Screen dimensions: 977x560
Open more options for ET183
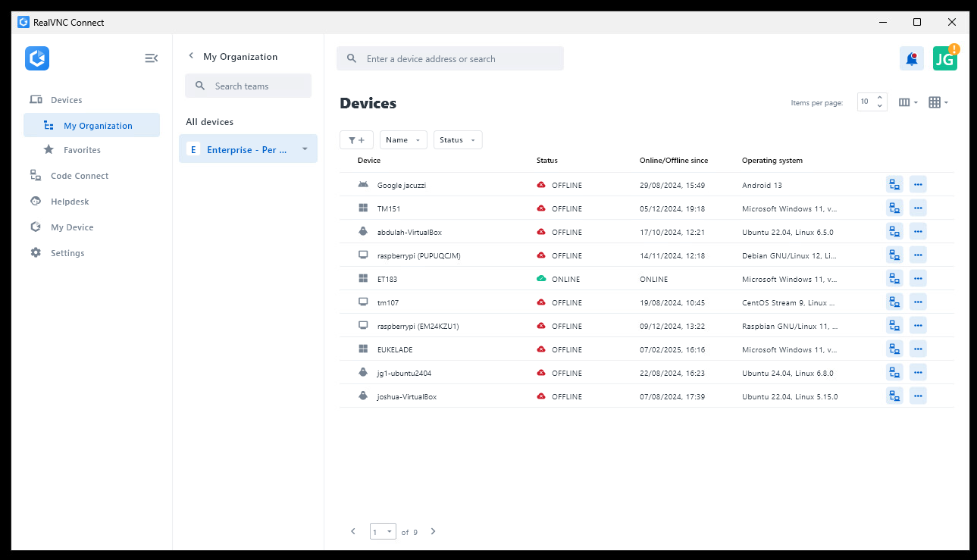coord(918,279)
